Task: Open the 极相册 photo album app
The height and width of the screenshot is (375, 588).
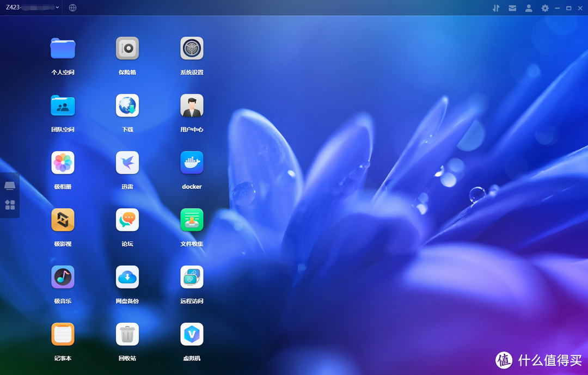Action: coord(63,163)
